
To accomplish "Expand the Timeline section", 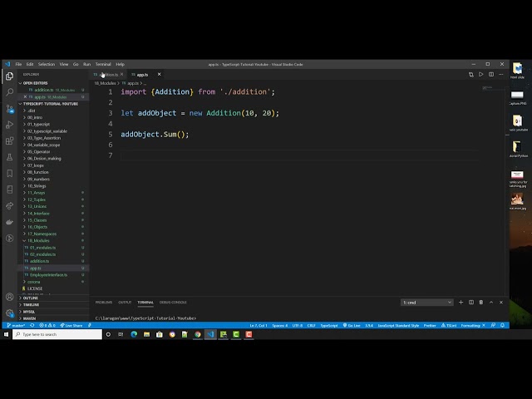I will (x=31, y=305).
